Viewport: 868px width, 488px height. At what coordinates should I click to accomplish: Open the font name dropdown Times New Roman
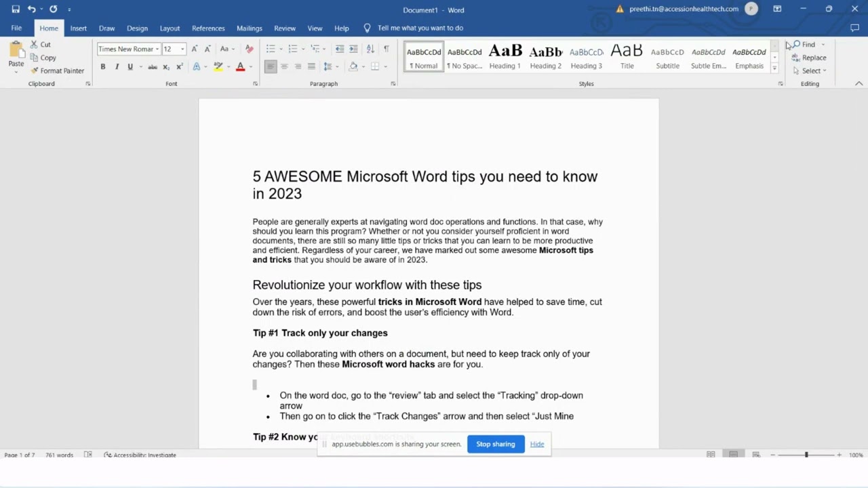pyautogui.click(x=157, y=49)
